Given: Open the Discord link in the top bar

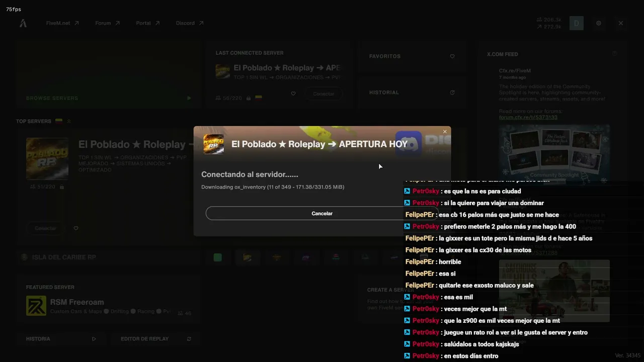Looking at the screenshot, I should (190, 23).
